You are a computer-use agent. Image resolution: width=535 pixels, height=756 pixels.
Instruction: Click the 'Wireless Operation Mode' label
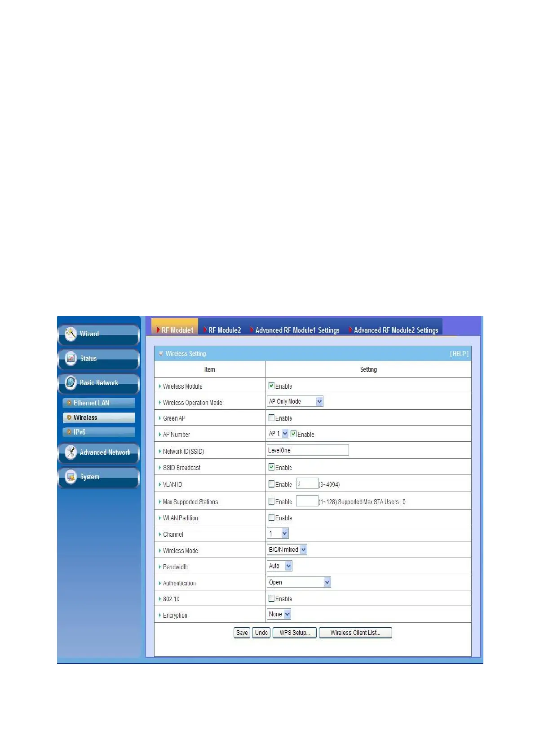coord(192,403)
